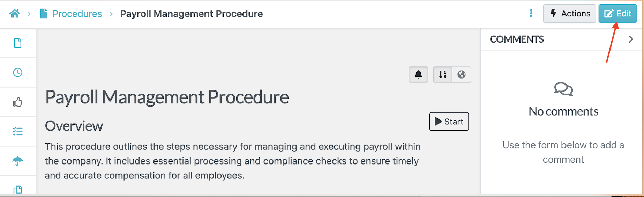The image size is (644, 197).
Task: Toggle the numbered sort order button
Action: pos(443,74)
